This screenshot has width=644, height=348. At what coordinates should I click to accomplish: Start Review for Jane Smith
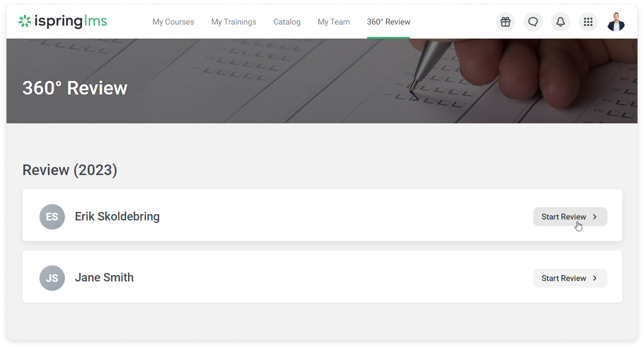point(570,278)
